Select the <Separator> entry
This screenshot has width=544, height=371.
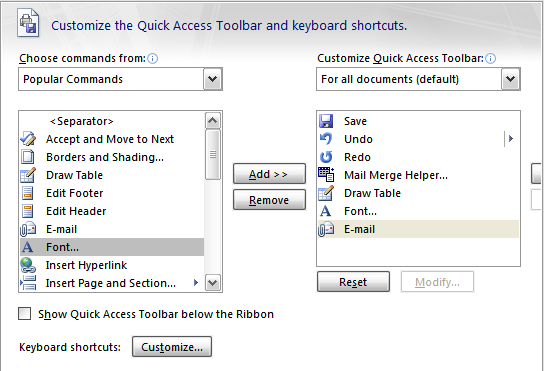click(82, 121)
